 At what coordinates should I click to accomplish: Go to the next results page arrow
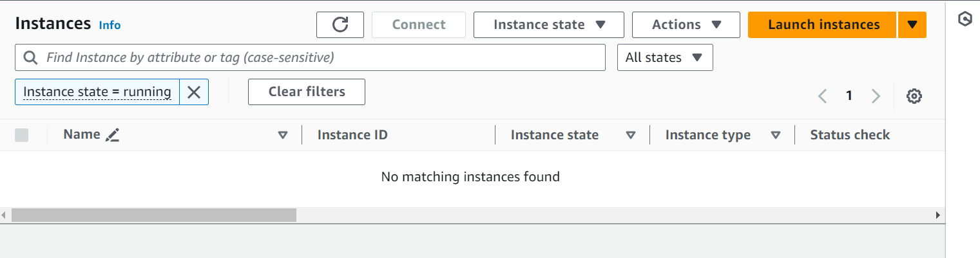click(x=876, y=96)
